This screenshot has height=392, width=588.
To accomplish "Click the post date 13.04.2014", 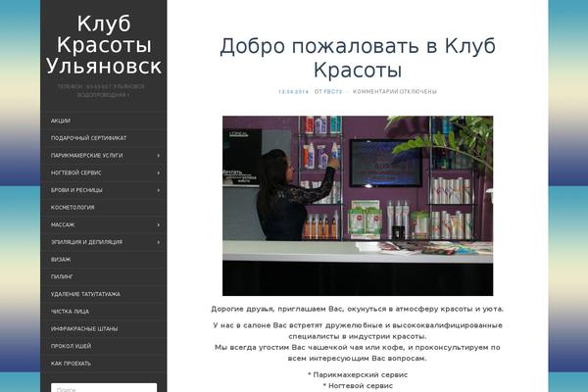I will click(x=293, y=91).
